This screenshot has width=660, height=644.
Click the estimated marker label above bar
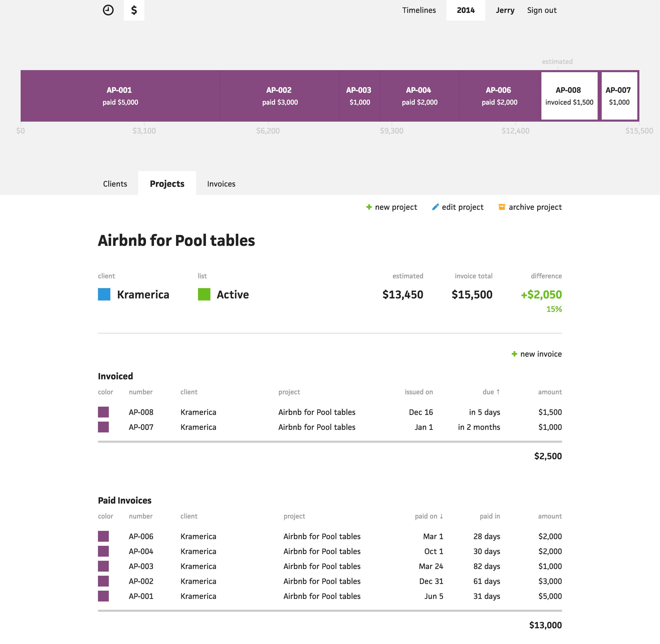tap(557, 62)
